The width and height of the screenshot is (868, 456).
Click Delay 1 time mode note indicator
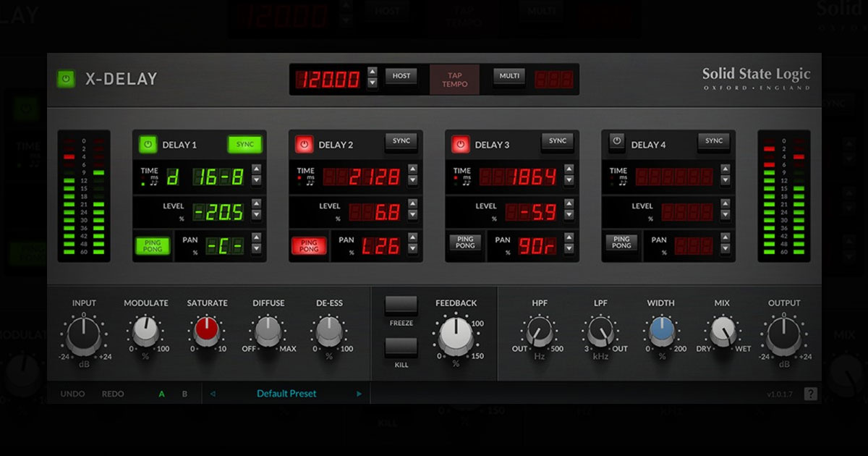tap(153, 183)
